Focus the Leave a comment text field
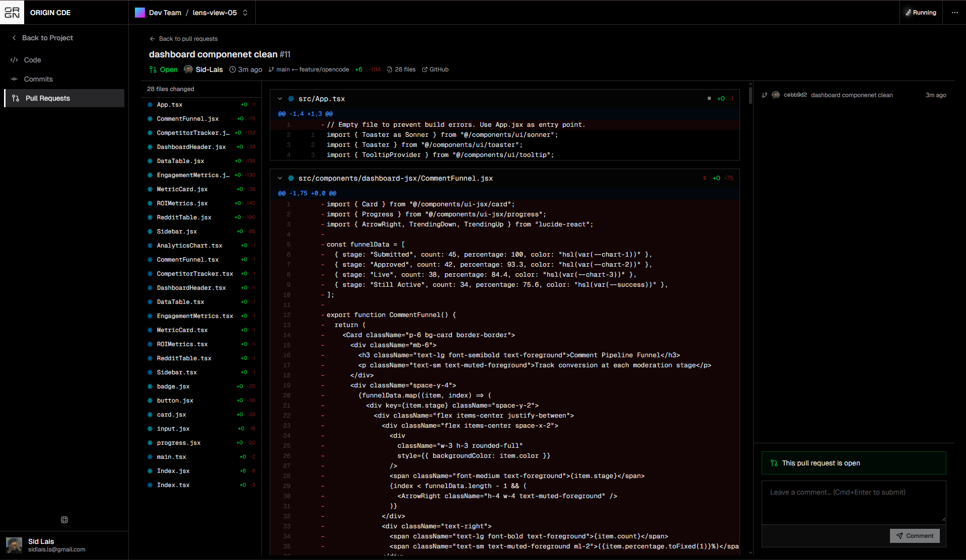Viewport: 966px width, 560px height. [x=853, y=502]
